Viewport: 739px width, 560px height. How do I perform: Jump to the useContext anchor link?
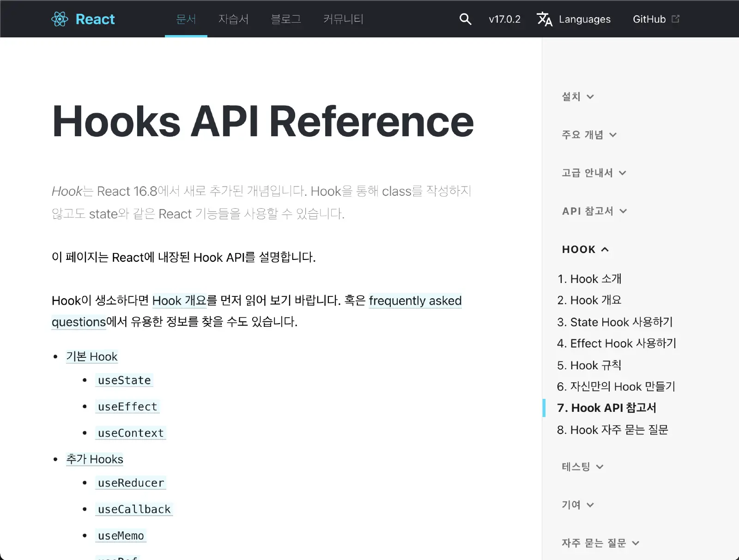(131, 433)
